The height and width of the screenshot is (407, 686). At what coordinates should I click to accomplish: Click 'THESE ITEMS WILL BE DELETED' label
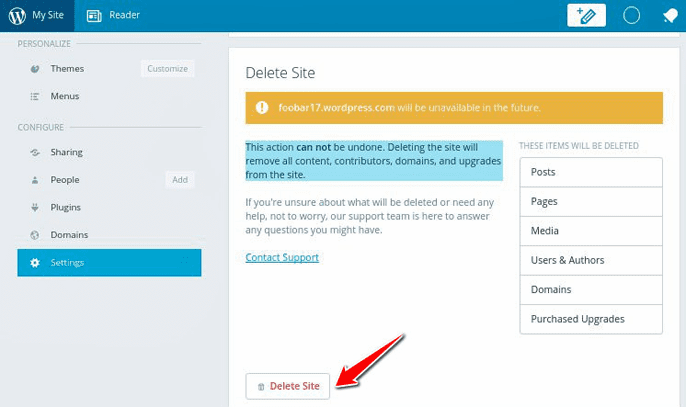tap(579, 146)
